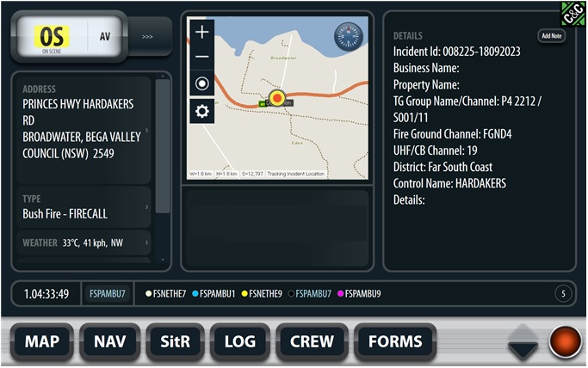Click the Add Note button
The height and width of the screenshot is (368, 588).
(x=552, y=36)
